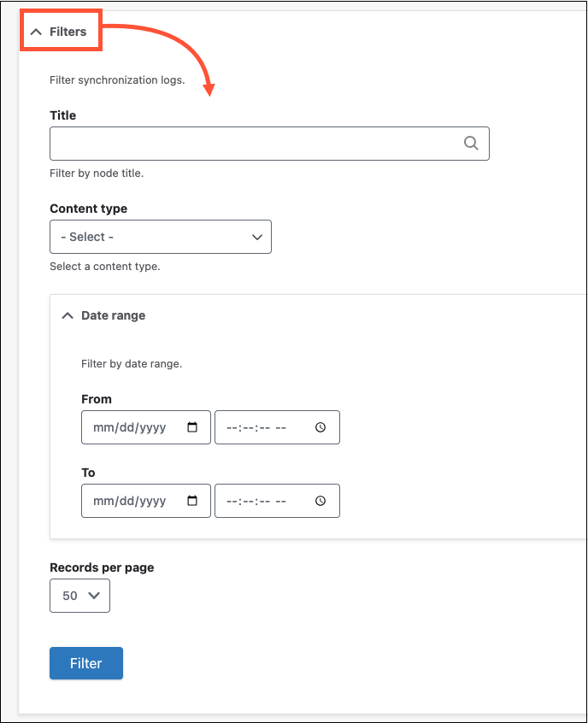588x723 pixels.
Task: Click the 'Filter synchronization logs.' text
Action: [x=117, y=80]
